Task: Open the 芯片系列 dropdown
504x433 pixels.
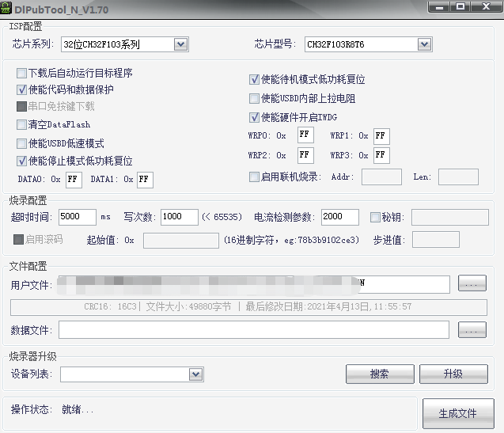Action: click(x=180, y=44)
